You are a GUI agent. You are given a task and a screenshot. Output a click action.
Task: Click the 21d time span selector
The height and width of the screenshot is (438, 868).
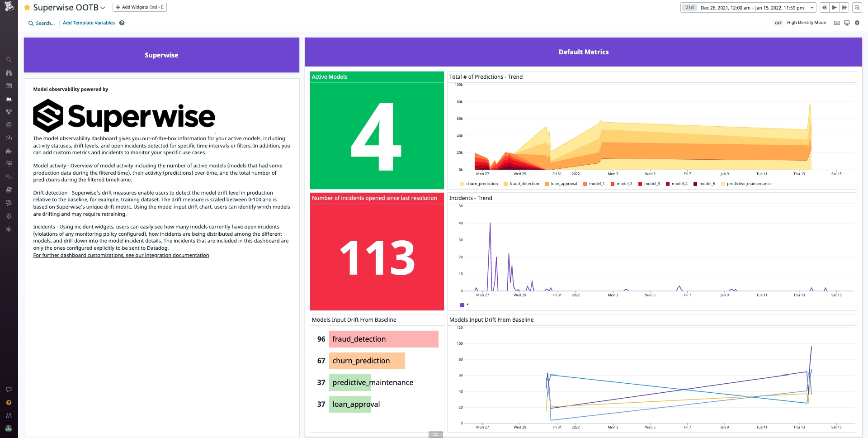689,8
